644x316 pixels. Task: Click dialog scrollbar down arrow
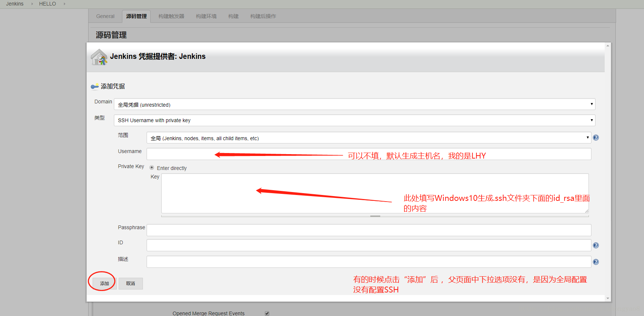tap(608, 298)
